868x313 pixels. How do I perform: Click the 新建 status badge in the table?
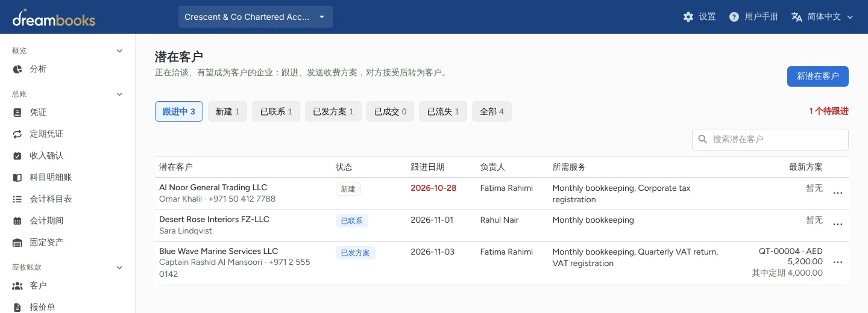point(348,189)
